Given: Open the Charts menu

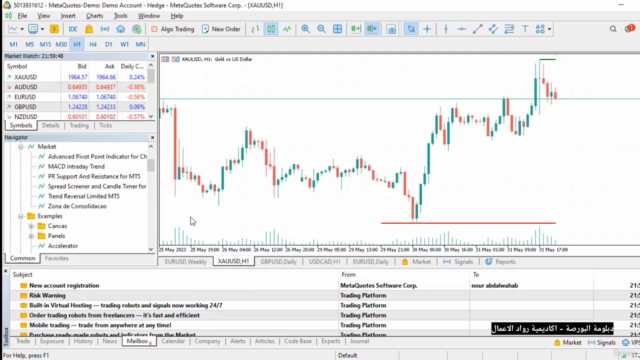Looking at the screenshot, I should coord(94,16).
